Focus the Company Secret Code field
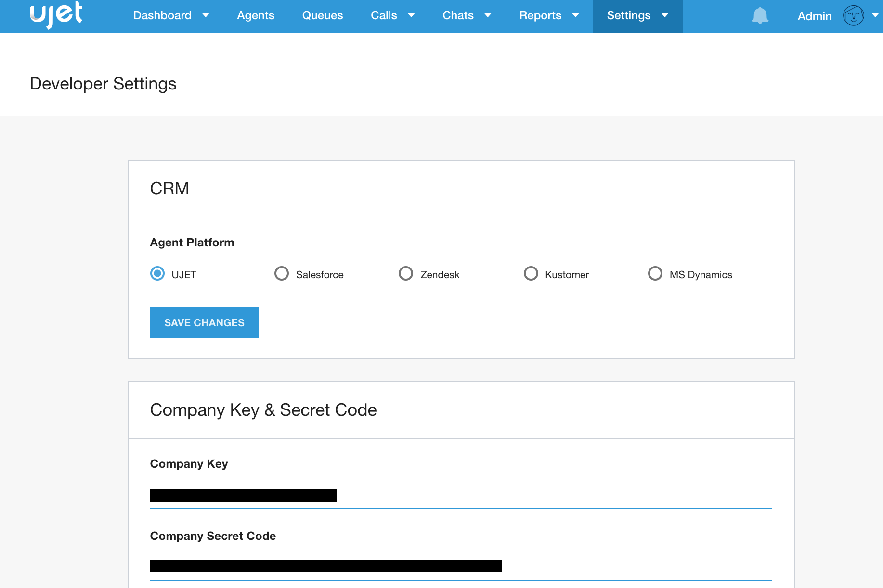The height and width of the screenshot is (588, 883). pyautogui.click(x=460, y=566)
